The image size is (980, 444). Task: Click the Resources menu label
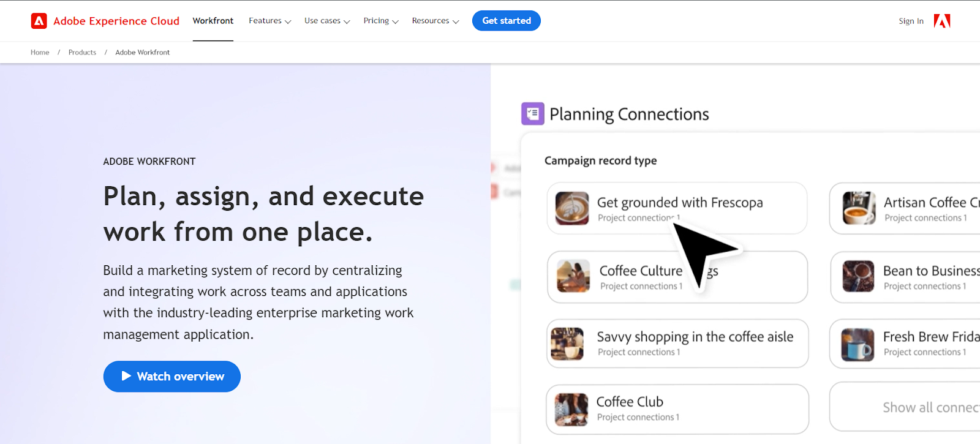click(x=431, y=21)
